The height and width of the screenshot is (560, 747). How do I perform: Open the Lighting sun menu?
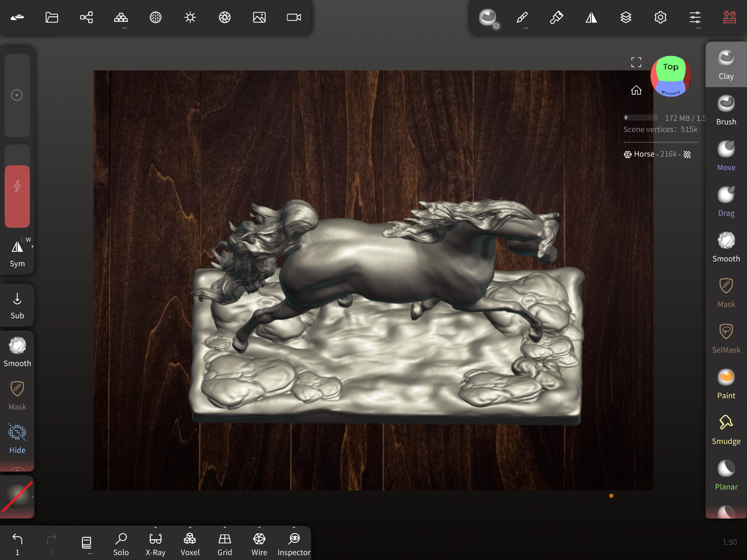[x=190, y=17]
